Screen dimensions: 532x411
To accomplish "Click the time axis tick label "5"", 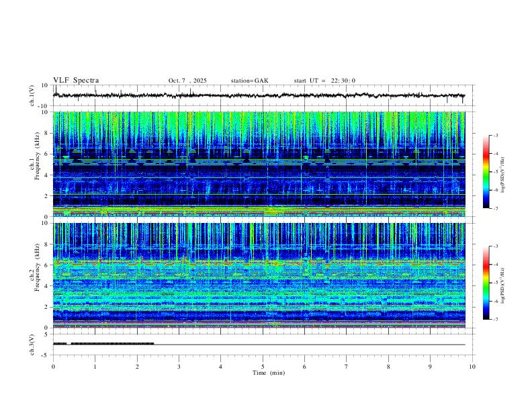I will pos(263,367).
